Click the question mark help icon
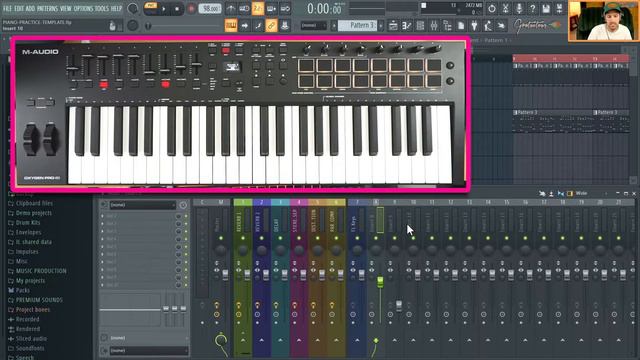Image resolution: width=640 pixels, height=360 pixels. [532, 8]
